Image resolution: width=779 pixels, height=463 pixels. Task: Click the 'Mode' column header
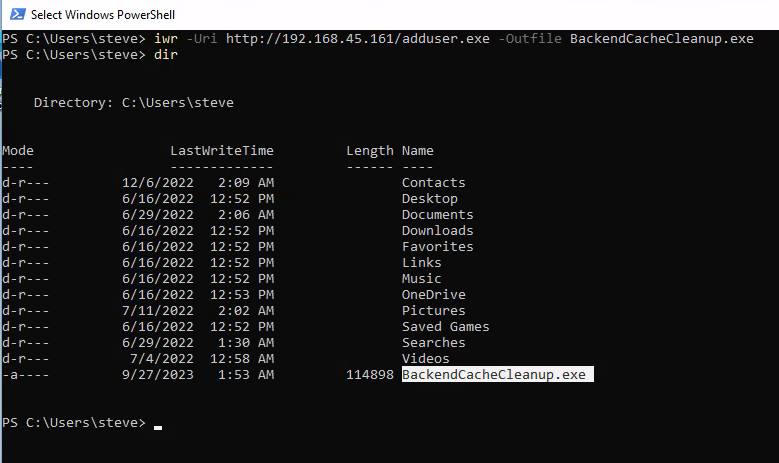(18, 151)
